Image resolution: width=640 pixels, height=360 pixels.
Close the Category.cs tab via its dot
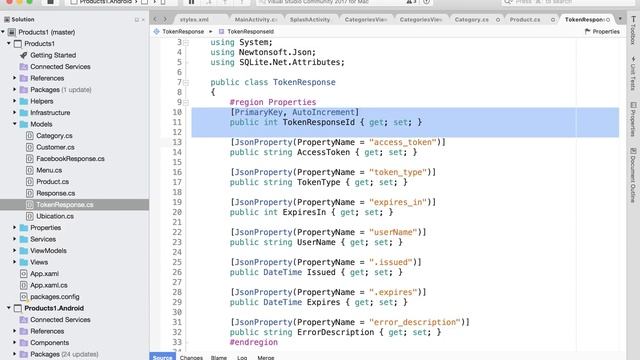click(498, 20)
